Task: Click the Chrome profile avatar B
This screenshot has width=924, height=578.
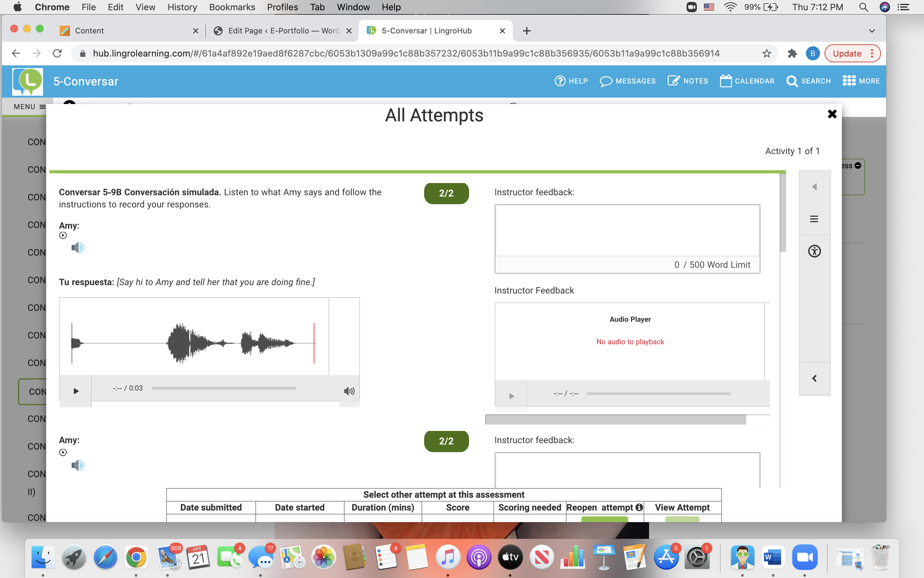Action: 812,53
